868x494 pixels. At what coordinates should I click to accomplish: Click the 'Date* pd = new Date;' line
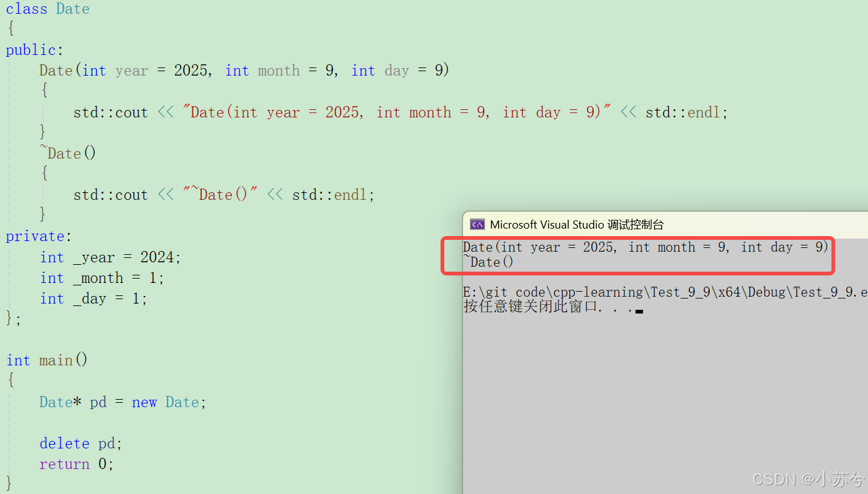click(x=122, y=402)
